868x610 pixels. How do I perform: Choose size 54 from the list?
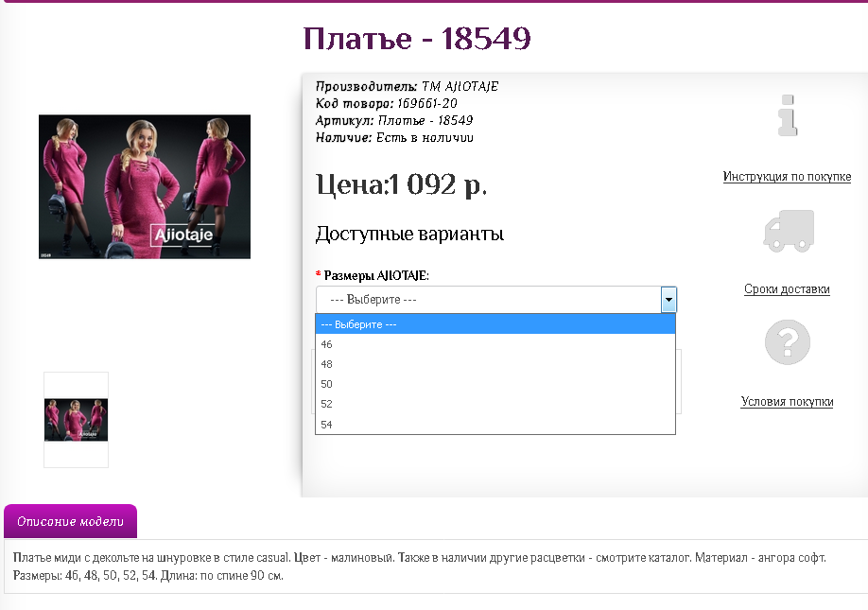click(495, 425)
